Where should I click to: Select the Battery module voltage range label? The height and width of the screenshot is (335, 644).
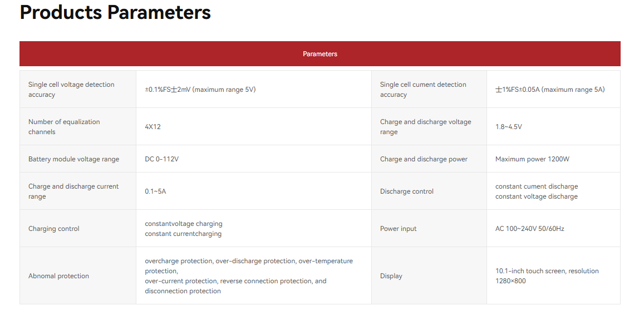[73, 159]
